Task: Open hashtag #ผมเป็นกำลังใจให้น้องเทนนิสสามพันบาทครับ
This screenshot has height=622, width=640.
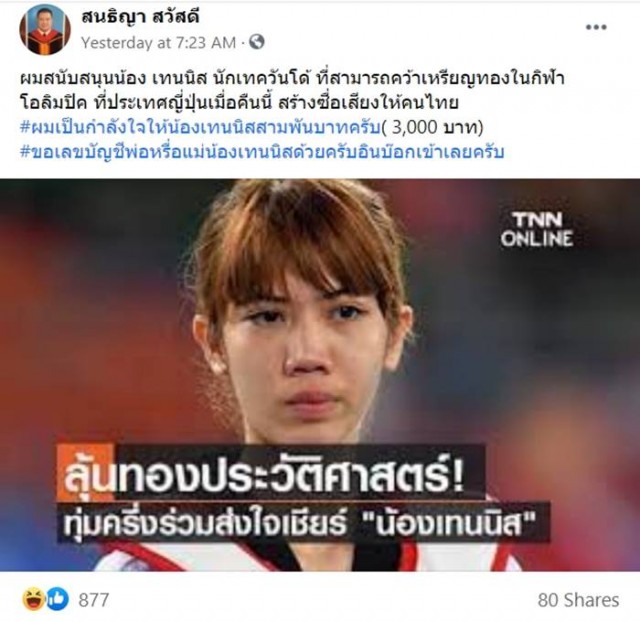Action: [200, 127]
